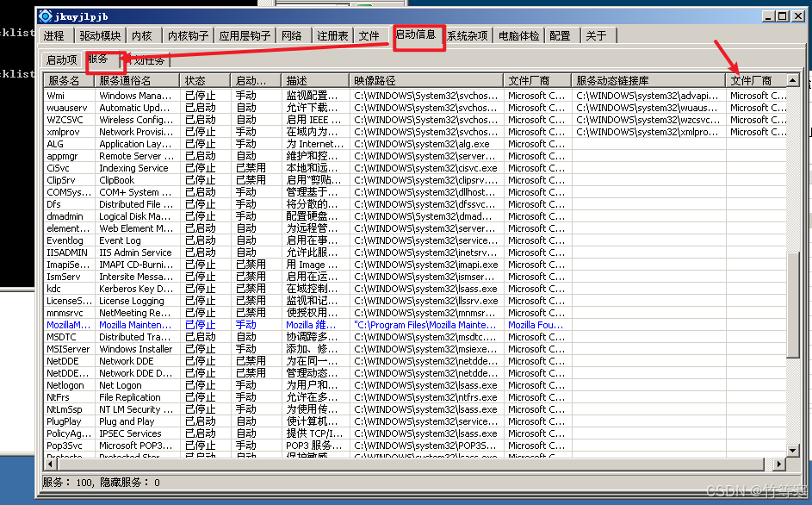
Task: Open the 计划任务 sub-tab
Action: pos(150,60)
